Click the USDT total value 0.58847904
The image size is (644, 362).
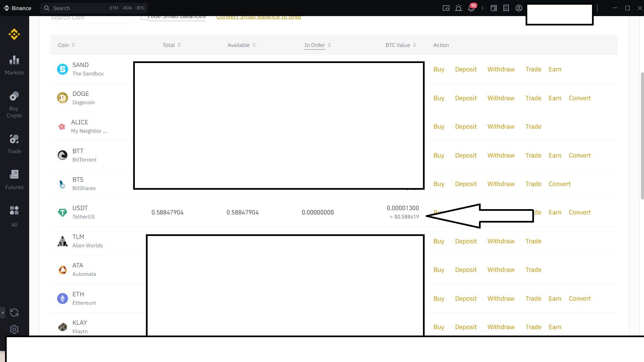167,213
